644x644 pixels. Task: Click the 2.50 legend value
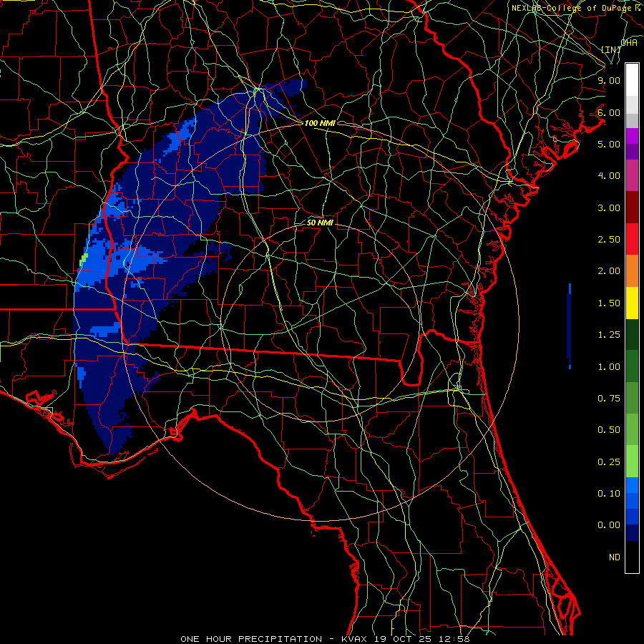(609, 240)
